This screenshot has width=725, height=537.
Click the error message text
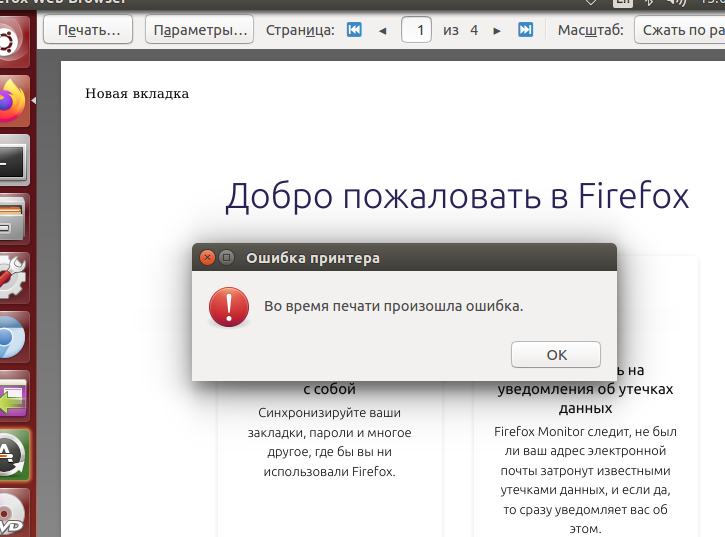point(393,306)
